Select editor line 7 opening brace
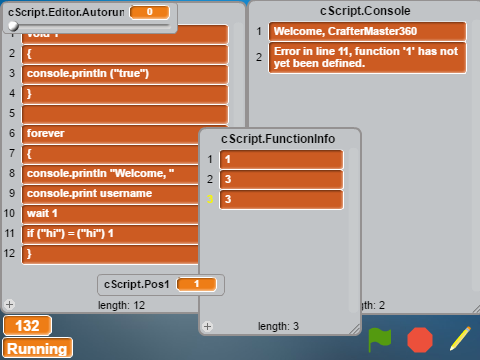 coord(110,154)
